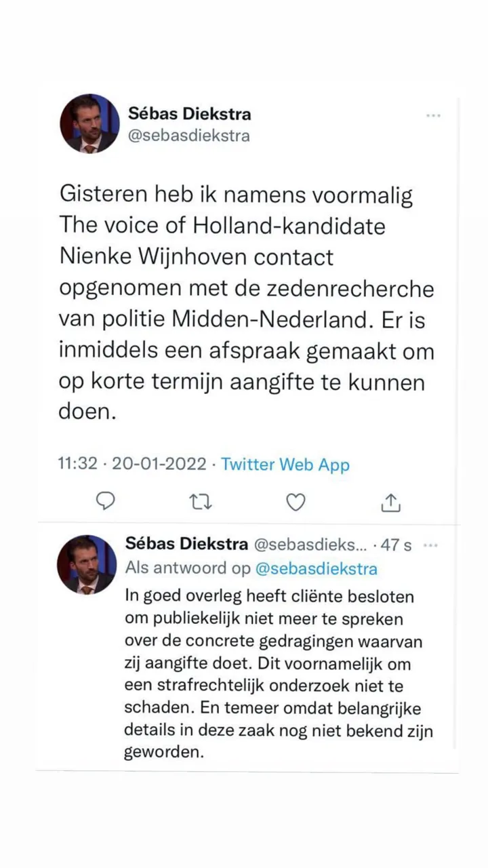Share the main tweet
Viewport: 488px width, 868px height.
[391, 502]
